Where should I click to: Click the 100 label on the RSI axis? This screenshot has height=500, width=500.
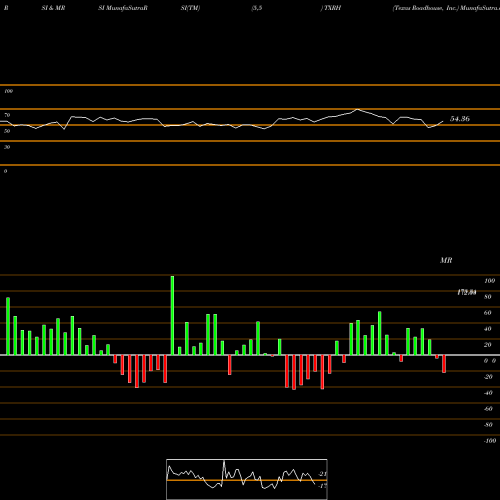pos(8,91)
